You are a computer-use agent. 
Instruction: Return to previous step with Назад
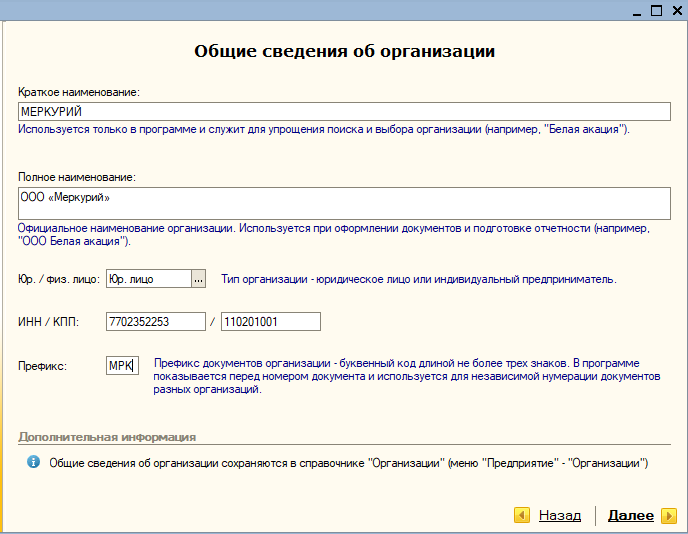[x=560, y=515]
